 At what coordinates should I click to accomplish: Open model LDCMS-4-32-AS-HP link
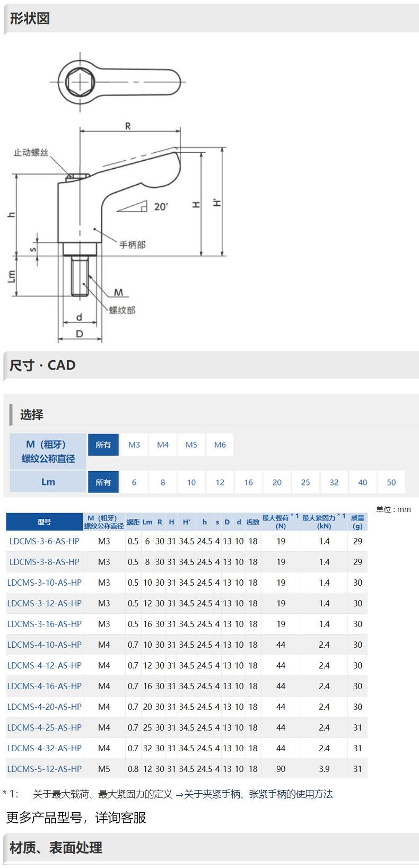pos(45,748)
